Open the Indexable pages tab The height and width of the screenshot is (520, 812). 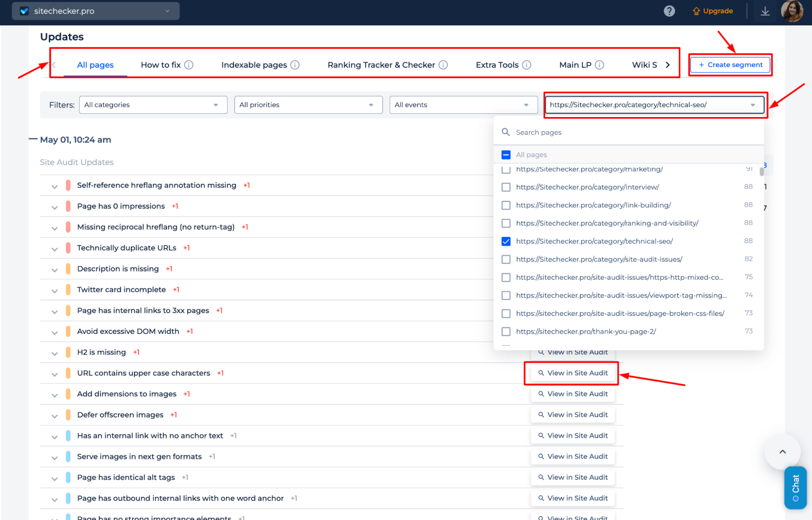click(254, 65)
